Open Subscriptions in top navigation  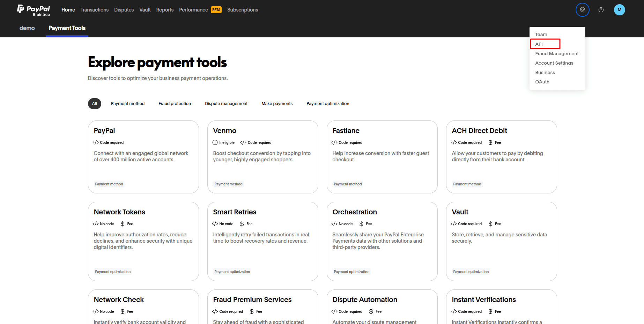click(243, 10)
